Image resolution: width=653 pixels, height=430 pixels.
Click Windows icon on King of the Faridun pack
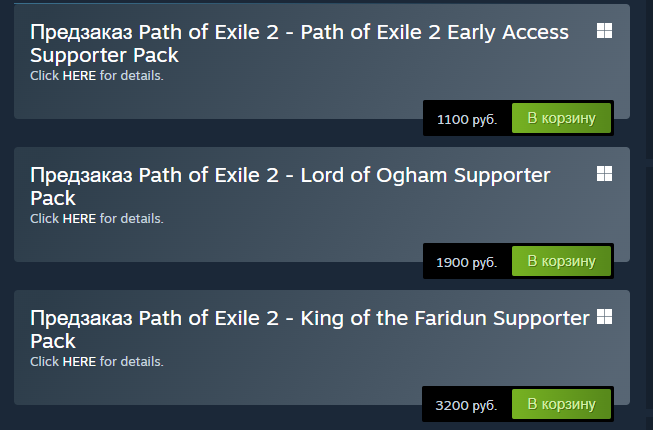(604, 317)
